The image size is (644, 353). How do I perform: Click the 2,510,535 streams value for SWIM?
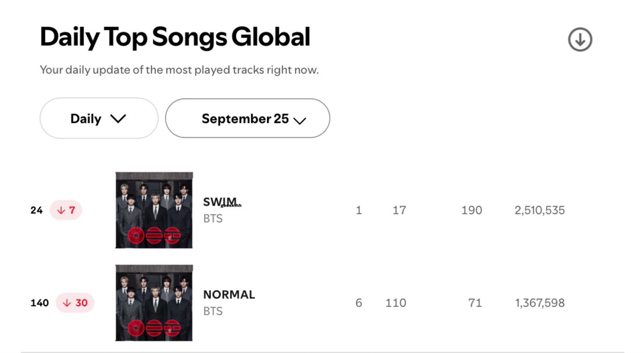click(x=540, y=210)
